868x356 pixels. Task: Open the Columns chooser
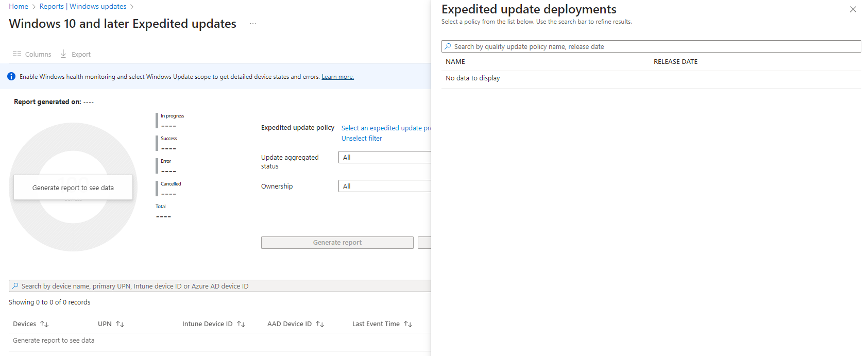(x=32, y=54)
